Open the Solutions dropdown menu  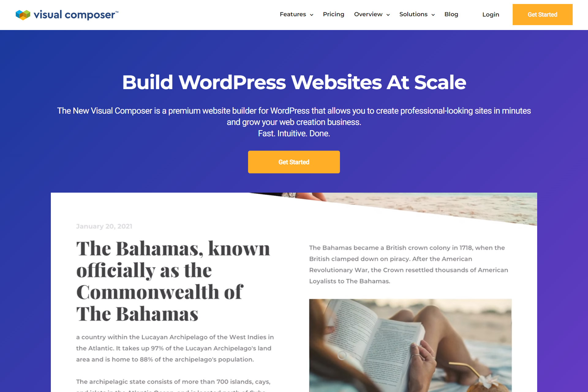417,14
